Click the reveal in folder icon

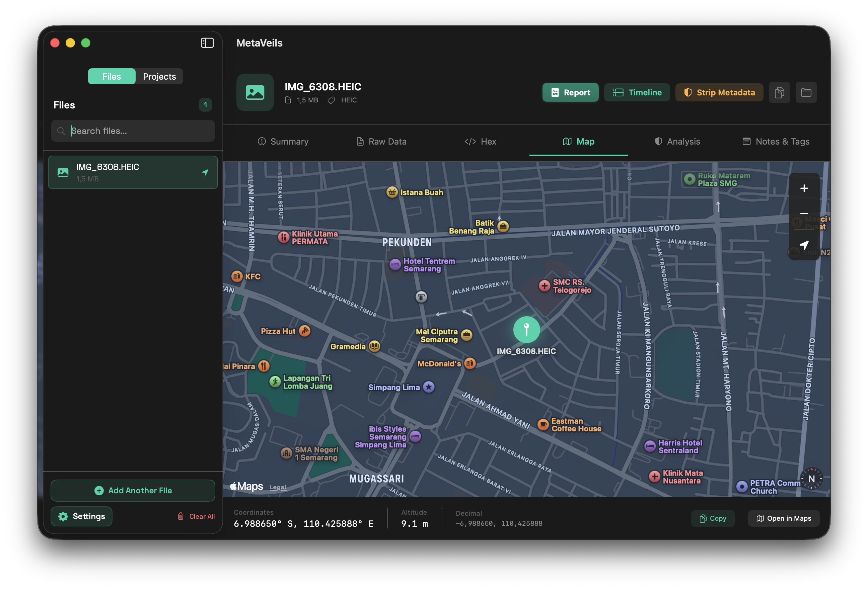[x=806, y=93]
